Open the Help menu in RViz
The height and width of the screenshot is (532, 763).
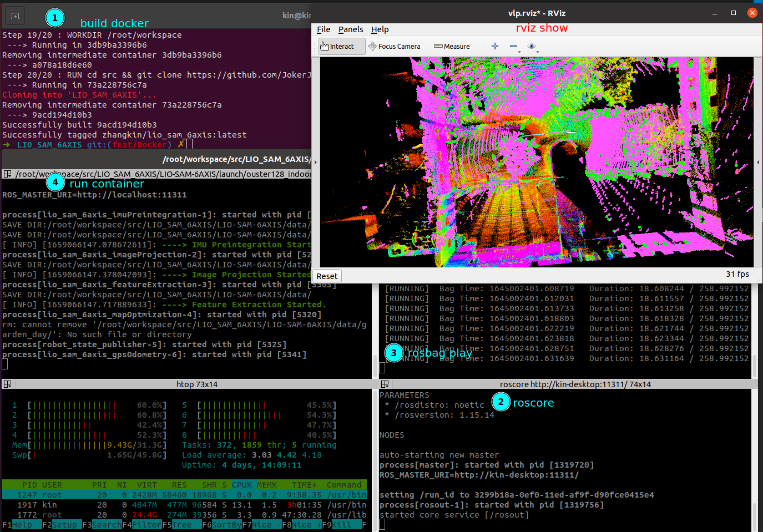(x=380, y=29)
